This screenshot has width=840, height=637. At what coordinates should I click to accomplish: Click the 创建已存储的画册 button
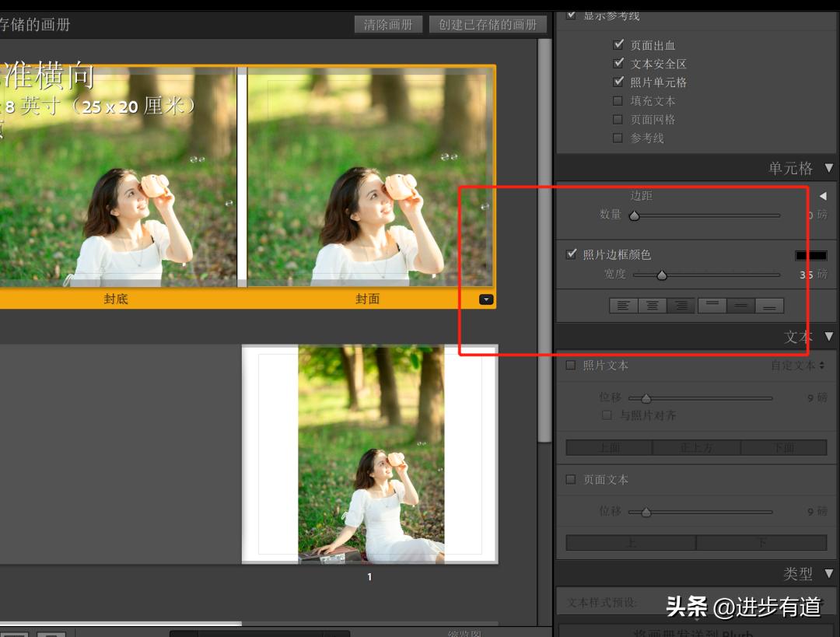[488, 24]
